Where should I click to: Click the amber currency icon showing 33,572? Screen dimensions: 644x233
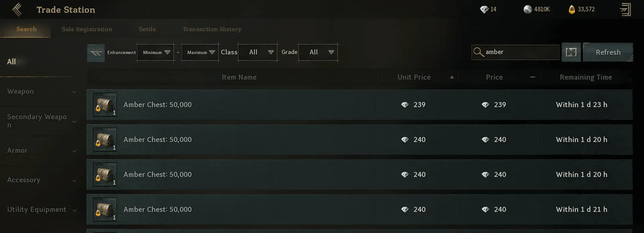pyautogui.click(x=572, y=10)
